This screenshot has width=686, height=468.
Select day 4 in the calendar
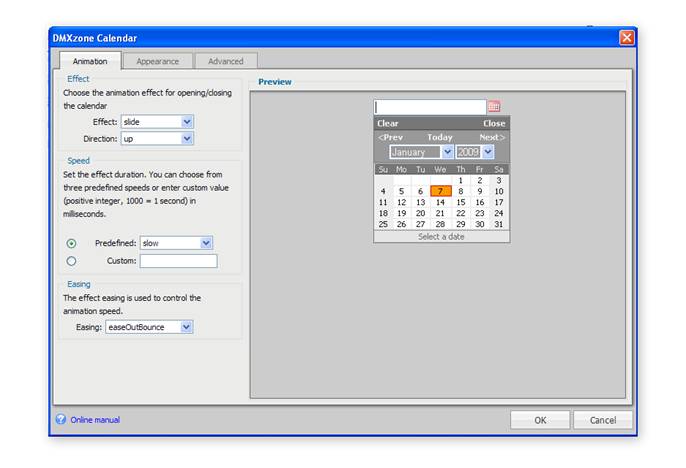pos(383,191)
